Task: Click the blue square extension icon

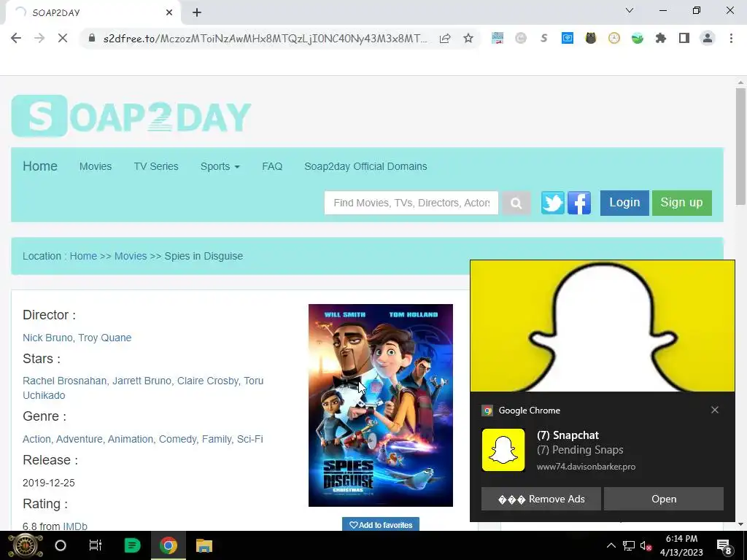Action: tap(568, 38)
